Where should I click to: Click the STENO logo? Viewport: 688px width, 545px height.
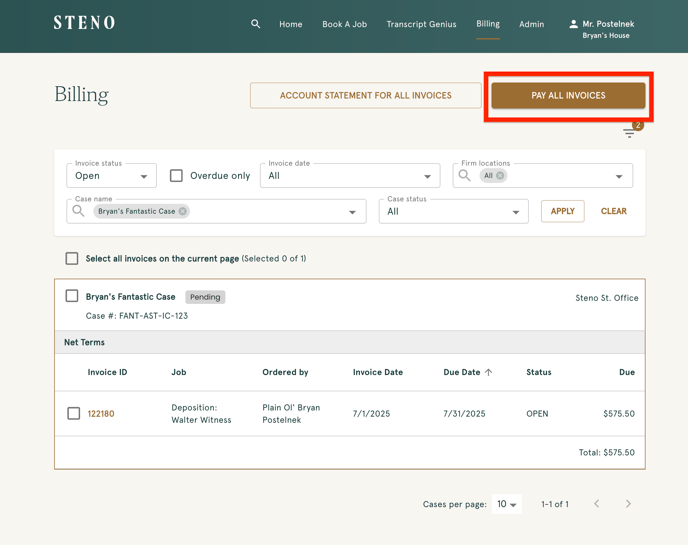tap(84, 23)
